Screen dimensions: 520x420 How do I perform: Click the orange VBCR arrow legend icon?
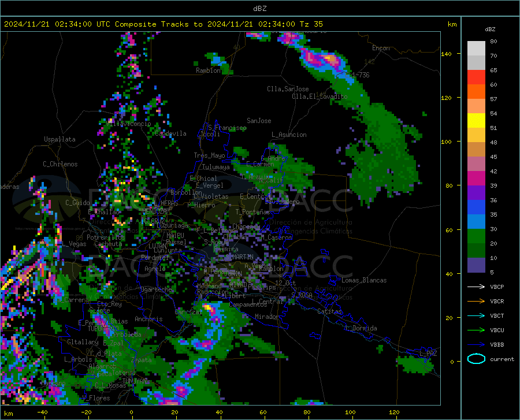476,302
